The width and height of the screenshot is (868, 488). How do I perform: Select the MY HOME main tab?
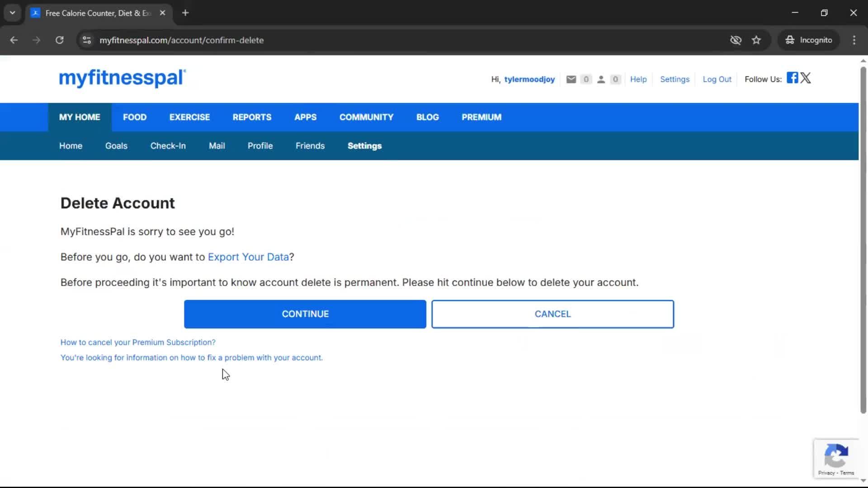[x=80, y=117]
